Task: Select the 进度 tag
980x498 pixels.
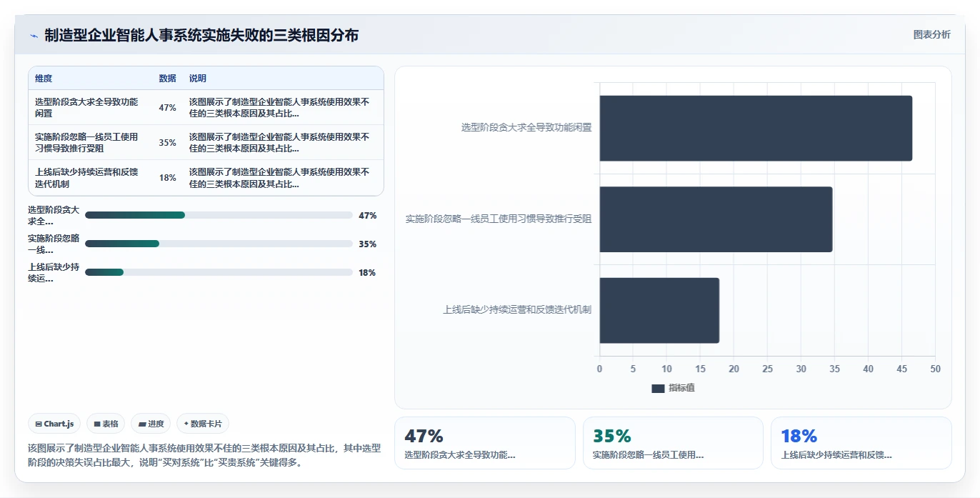Action: (x=151, y=424)
